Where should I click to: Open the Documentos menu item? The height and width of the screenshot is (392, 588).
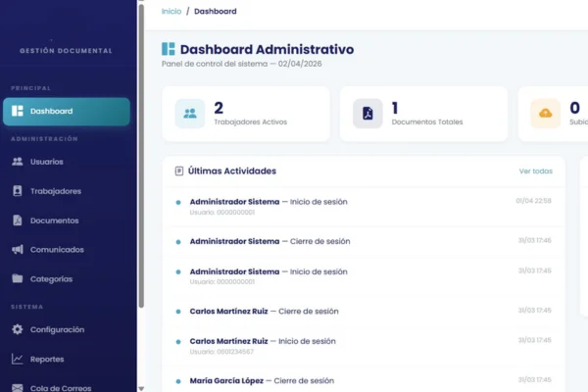click(x=54, y=220)
